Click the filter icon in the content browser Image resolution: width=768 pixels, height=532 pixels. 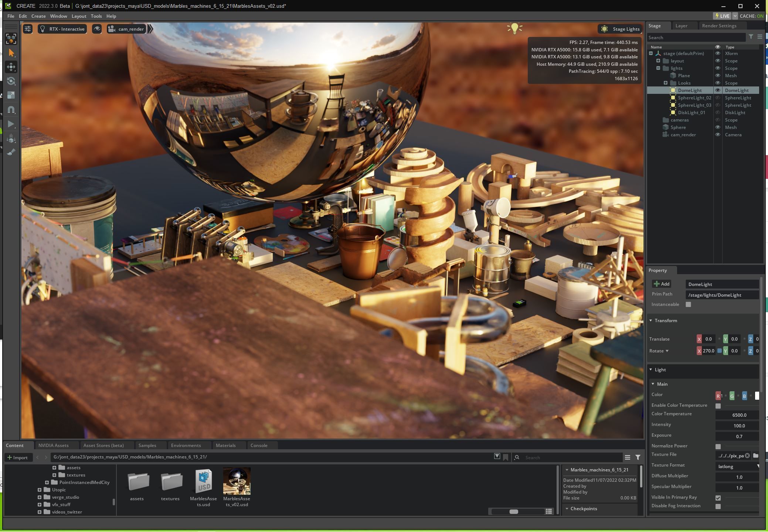(x=638, y=457)
